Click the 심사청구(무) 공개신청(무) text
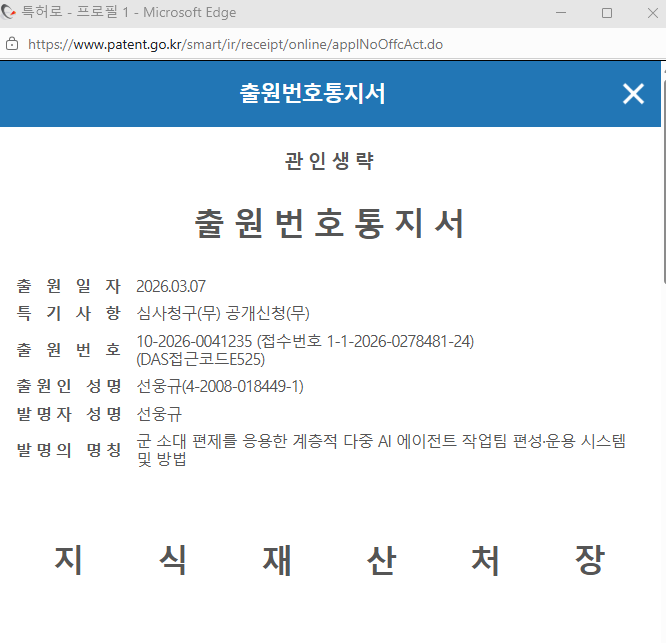This screenshot has width=666, height=643. [x=223, y=313]
